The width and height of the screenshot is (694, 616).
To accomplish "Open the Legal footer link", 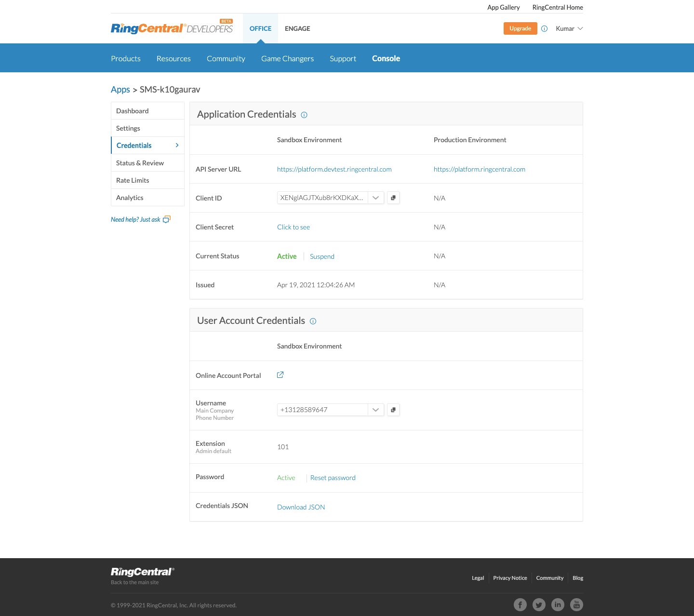I will 478,578.
